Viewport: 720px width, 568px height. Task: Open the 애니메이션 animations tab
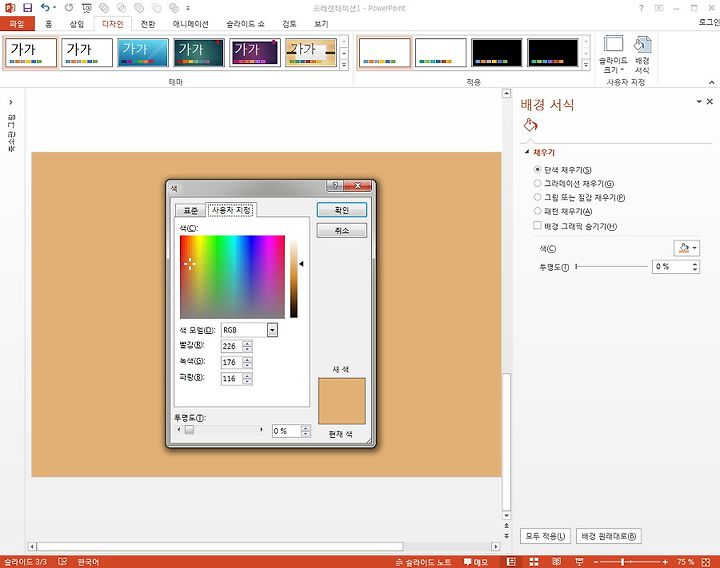point(191,24)
